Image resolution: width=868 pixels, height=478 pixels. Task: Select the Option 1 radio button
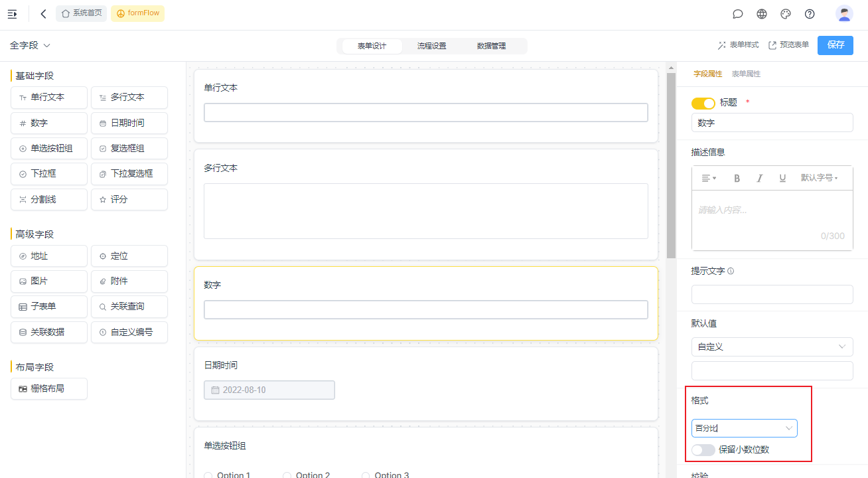(208, 475)
